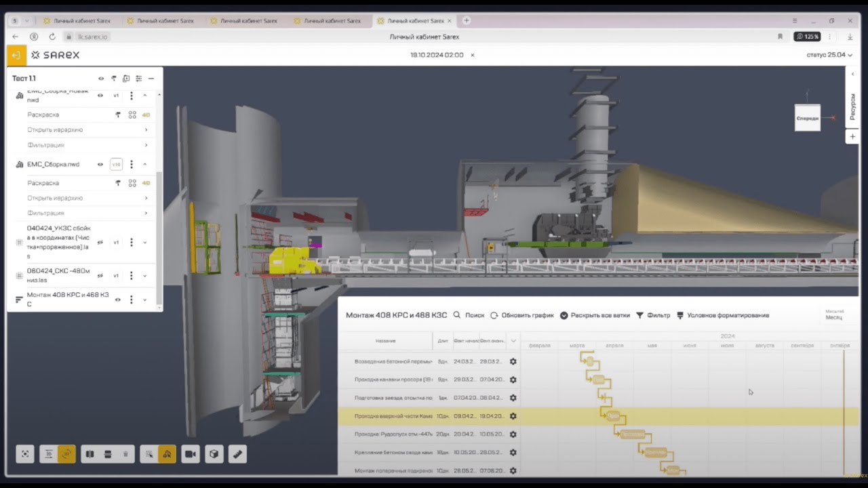This screenshot has width=868, height=488.
Task: Choose the area selection cursor tool
Action: pos(149,454)
